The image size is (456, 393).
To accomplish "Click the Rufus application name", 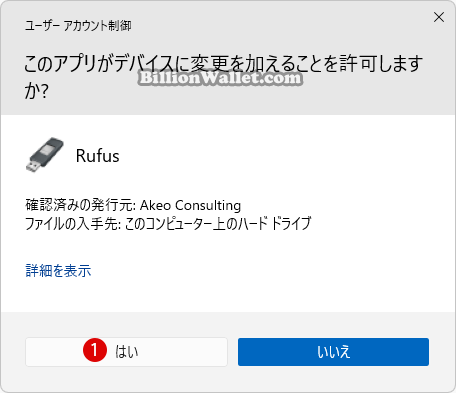I will click(x=97, y=156).
